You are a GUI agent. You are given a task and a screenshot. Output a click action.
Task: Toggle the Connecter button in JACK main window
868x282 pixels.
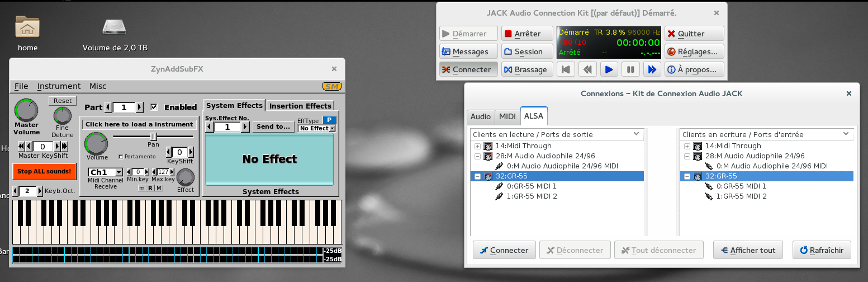tap(468, 69)
